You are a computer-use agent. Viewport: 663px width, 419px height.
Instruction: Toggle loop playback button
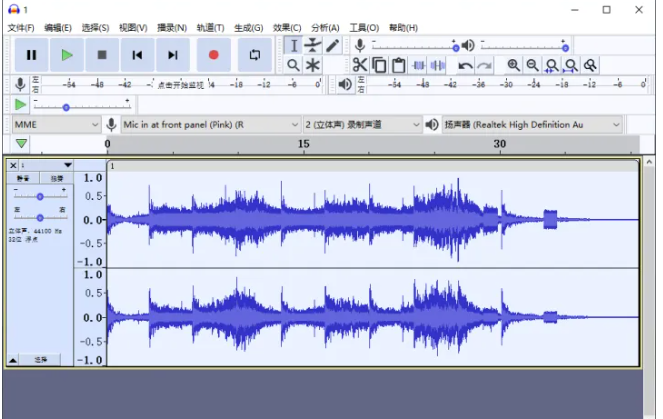pyautogui.click(x=255, y=55)
